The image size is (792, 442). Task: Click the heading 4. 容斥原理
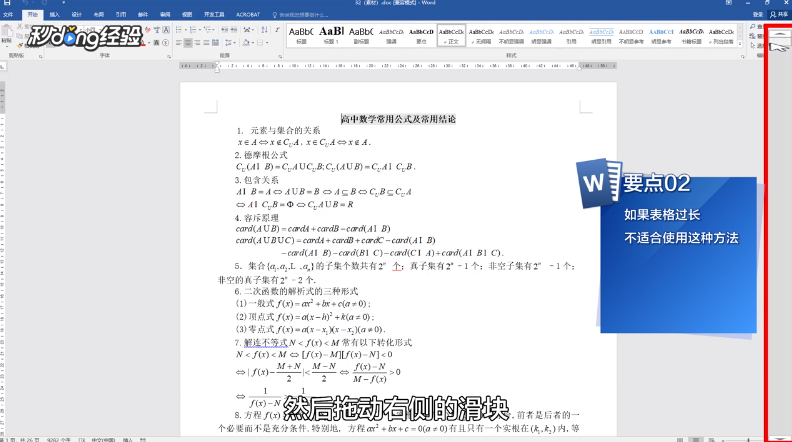257,218
